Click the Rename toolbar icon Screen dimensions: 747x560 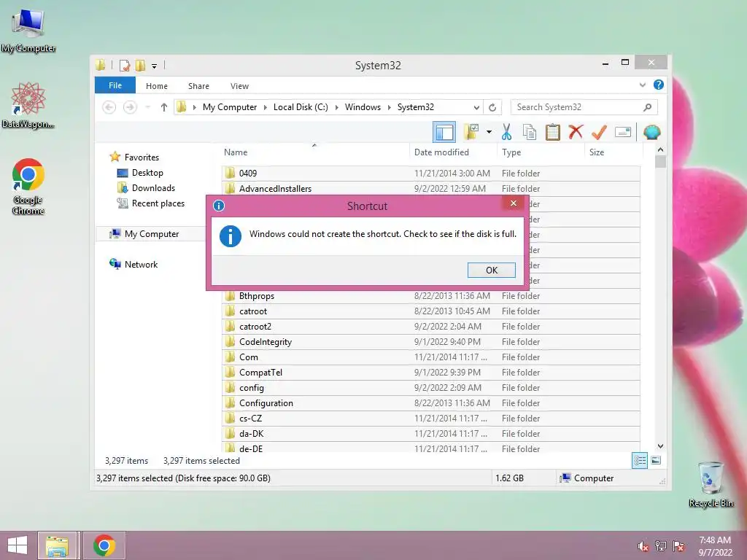[x=623, y=132]
